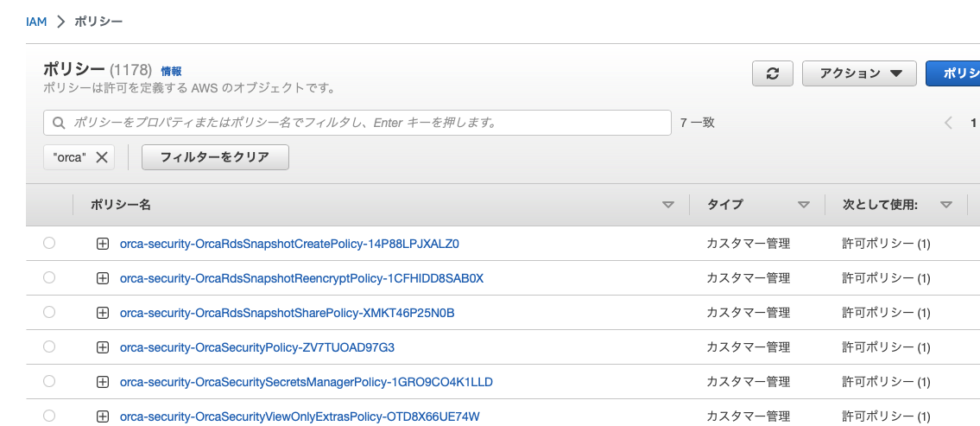980x426 pixels.
Task: Click フィルターをクリア button
Action: [215, 157]
